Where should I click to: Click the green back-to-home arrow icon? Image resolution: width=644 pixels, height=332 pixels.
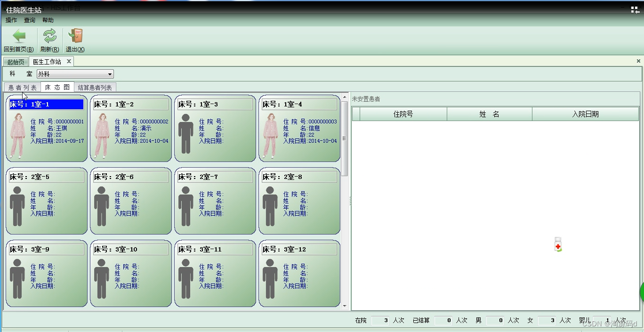[x=19, y=36]
